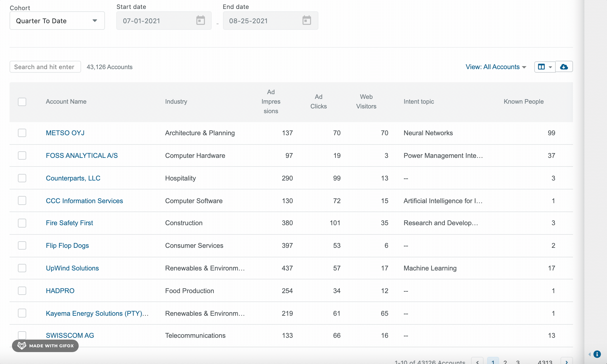Click the Architecture & Planning industry cell
The image size is (607, 364).
[x=200, y=133]
